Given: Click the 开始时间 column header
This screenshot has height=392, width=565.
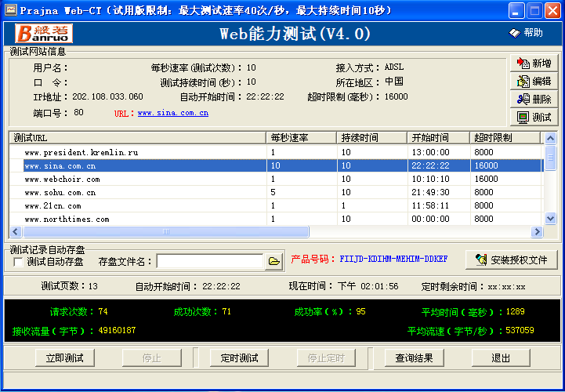Looking at the screenshot, I should pos(439,138).
